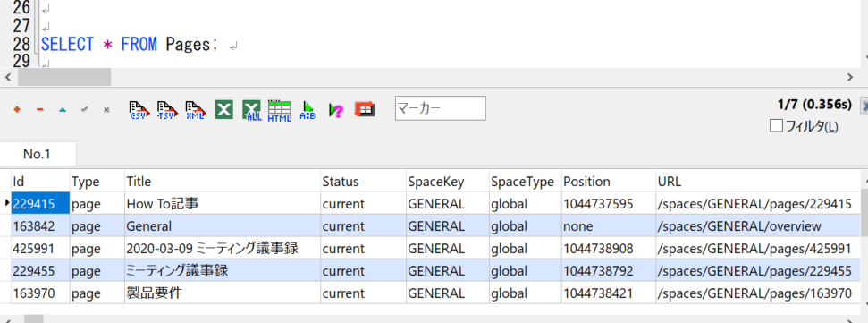Screen dimensions: 868x323
Task: Select the Position cell 1044738421
Action: click(x=609, y=293)
